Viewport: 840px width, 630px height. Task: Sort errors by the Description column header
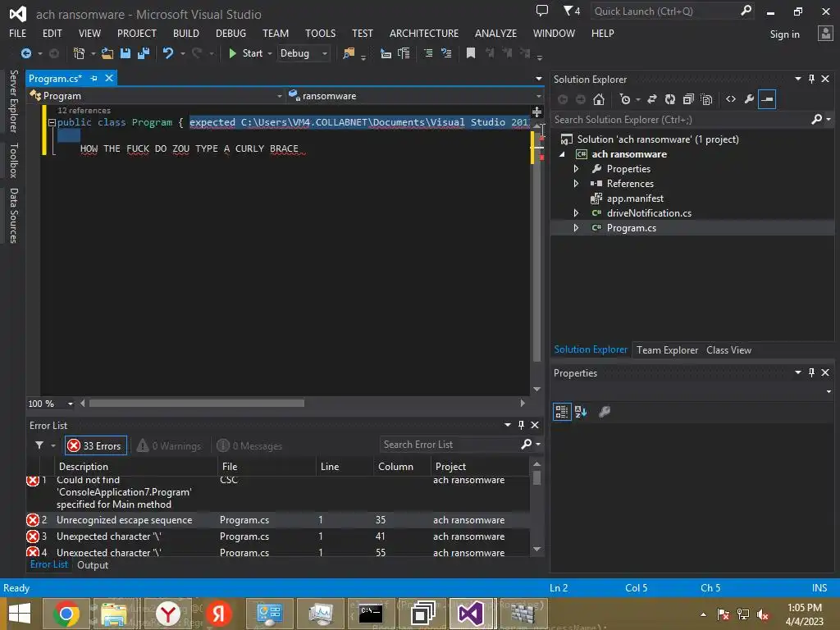136,467
